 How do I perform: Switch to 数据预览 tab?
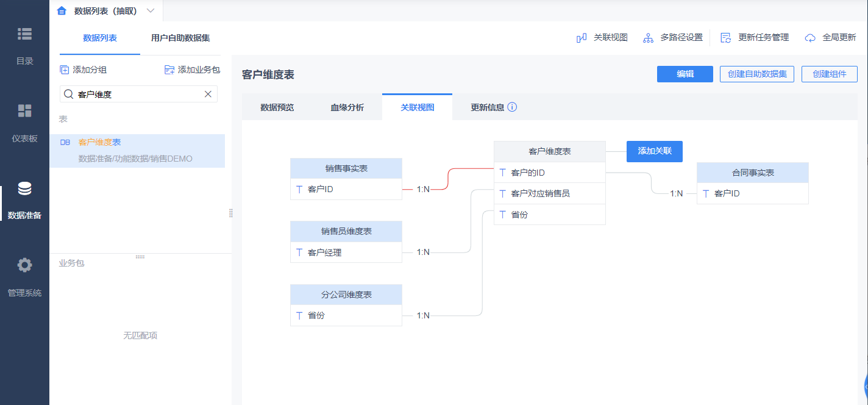[277, 107]
